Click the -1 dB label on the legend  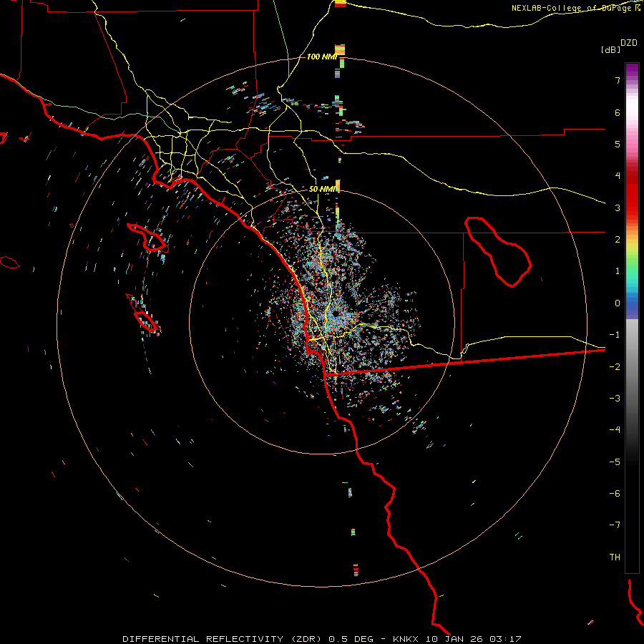(615, 335)
